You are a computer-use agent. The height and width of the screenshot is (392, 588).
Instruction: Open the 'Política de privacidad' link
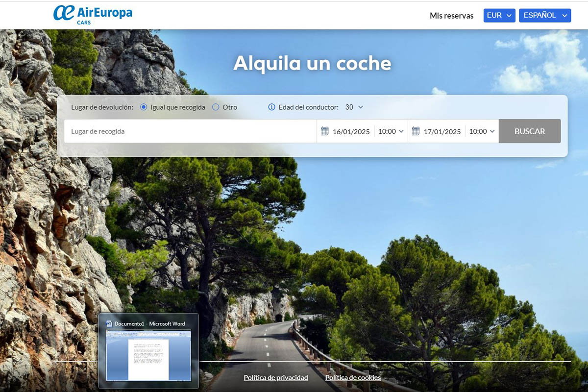click(x=276, y=377)
